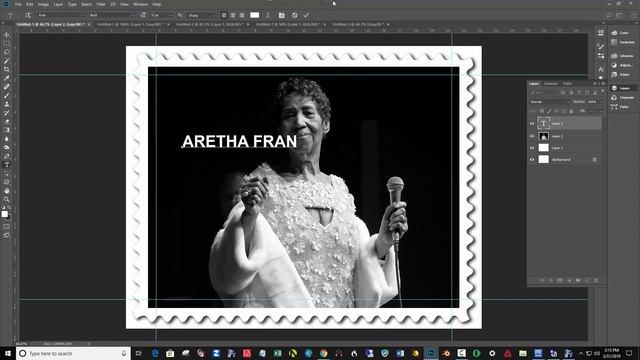The image size is (640, 360).
Task: Open layer filter kind dropdown
Action: pos(543,93)
